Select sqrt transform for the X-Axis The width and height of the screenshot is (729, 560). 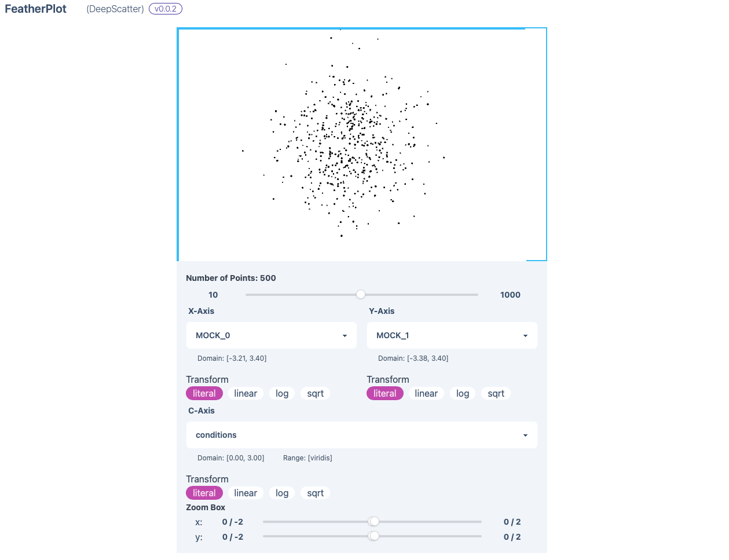point(314,393)
